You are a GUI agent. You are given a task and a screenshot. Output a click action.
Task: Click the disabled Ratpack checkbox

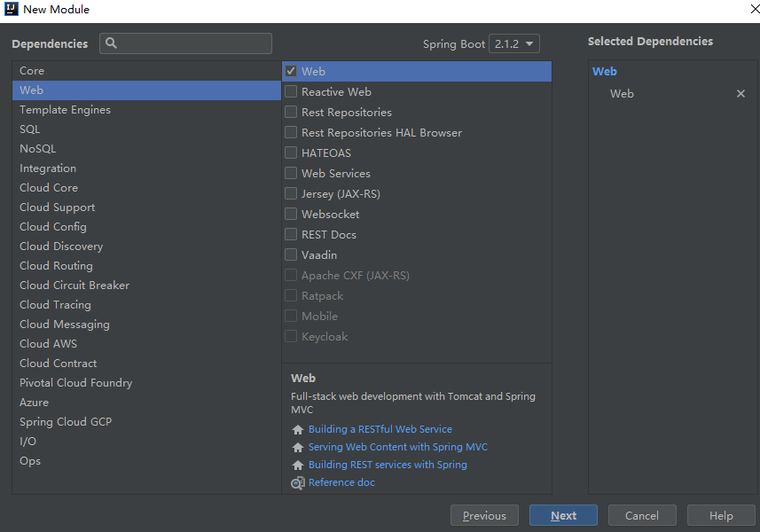[x=291, y=295]
